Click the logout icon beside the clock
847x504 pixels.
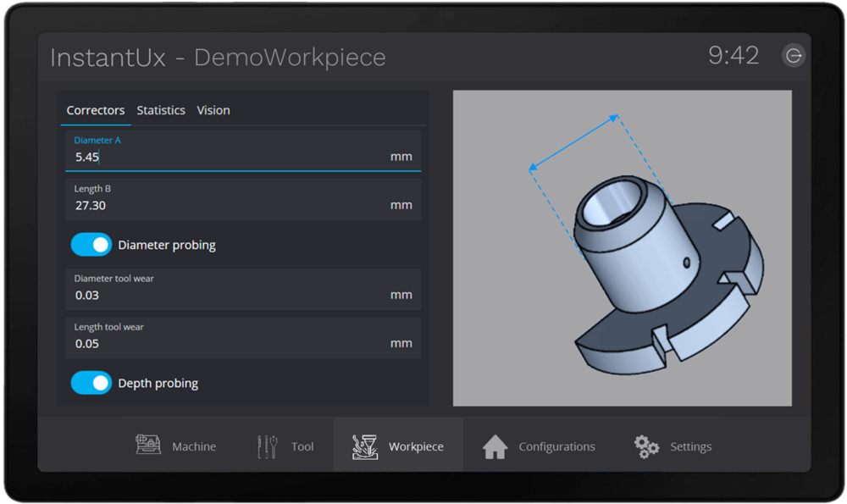[794, 56]
